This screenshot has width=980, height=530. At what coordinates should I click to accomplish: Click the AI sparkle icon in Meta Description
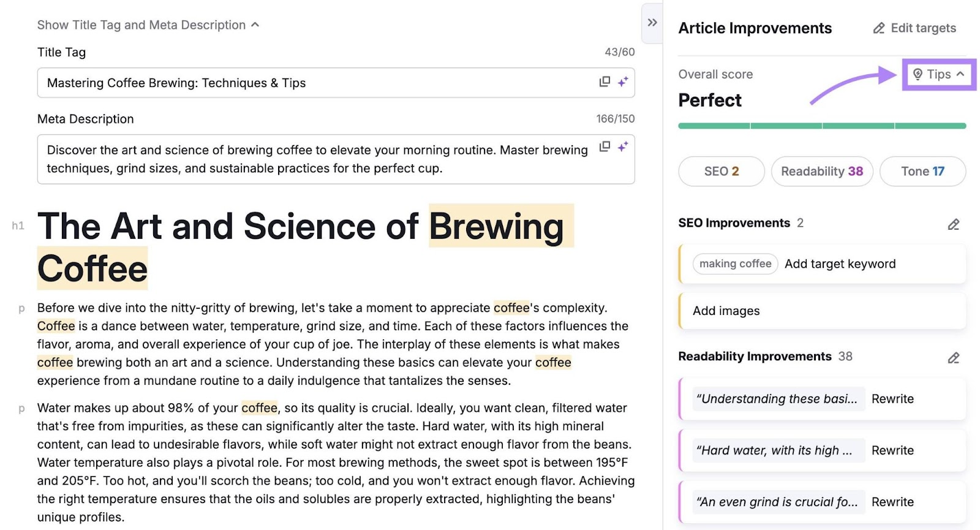coord(623,146)
